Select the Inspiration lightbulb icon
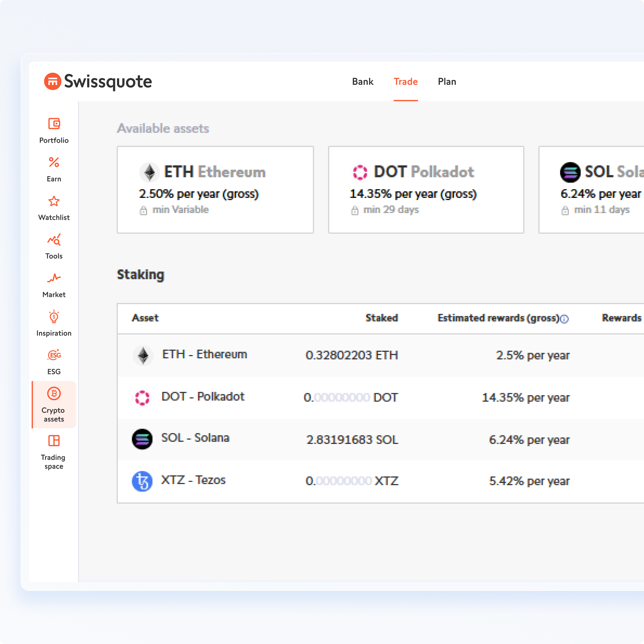The image size is (644, 644). (x=54, y=317)
